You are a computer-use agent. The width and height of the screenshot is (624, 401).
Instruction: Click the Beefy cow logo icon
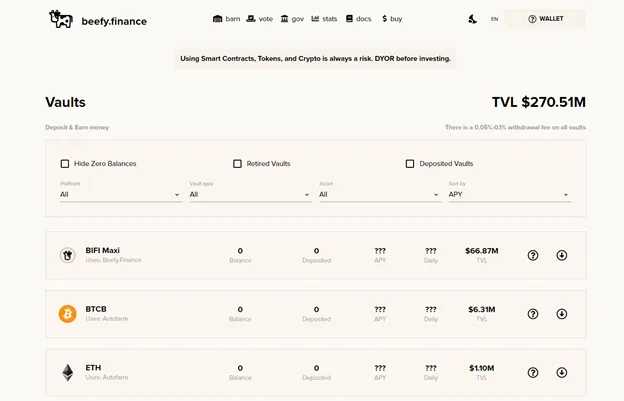pyautogui.click(x=61, y=19)
